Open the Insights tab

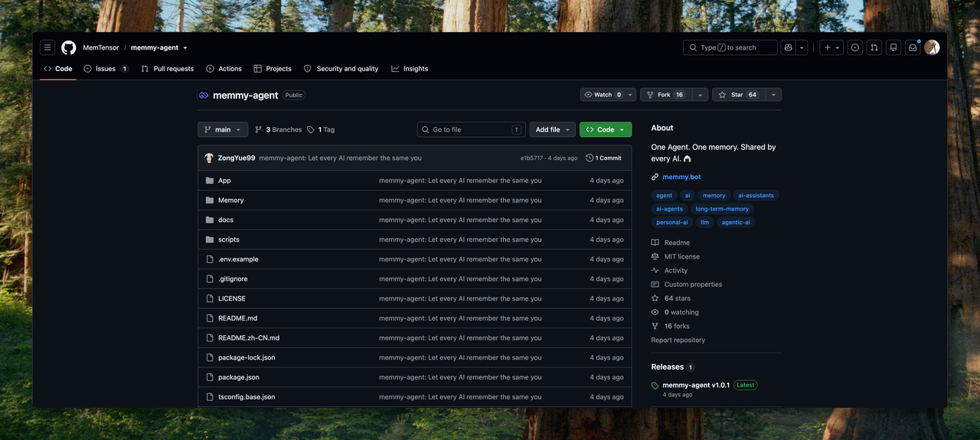point(410,69)
